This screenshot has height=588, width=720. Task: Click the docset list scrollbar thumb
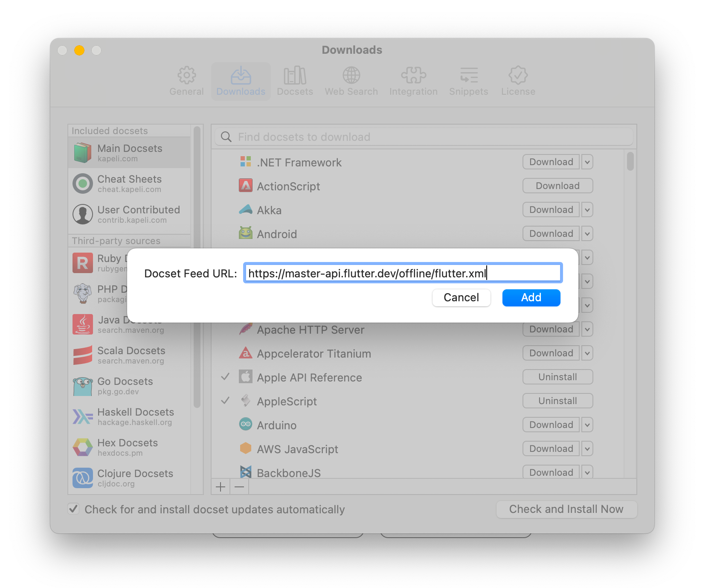click(630, 161)
